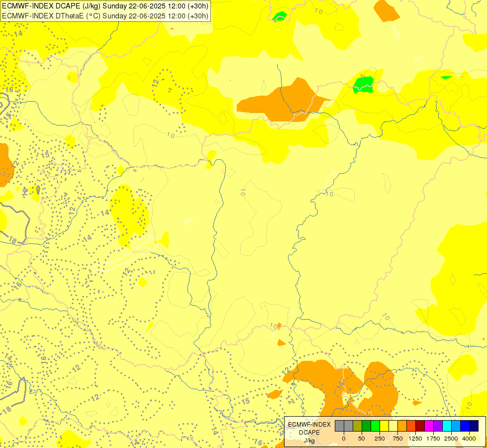Select the navy legend swatch

pyautogui.click(x=474, y=426)
